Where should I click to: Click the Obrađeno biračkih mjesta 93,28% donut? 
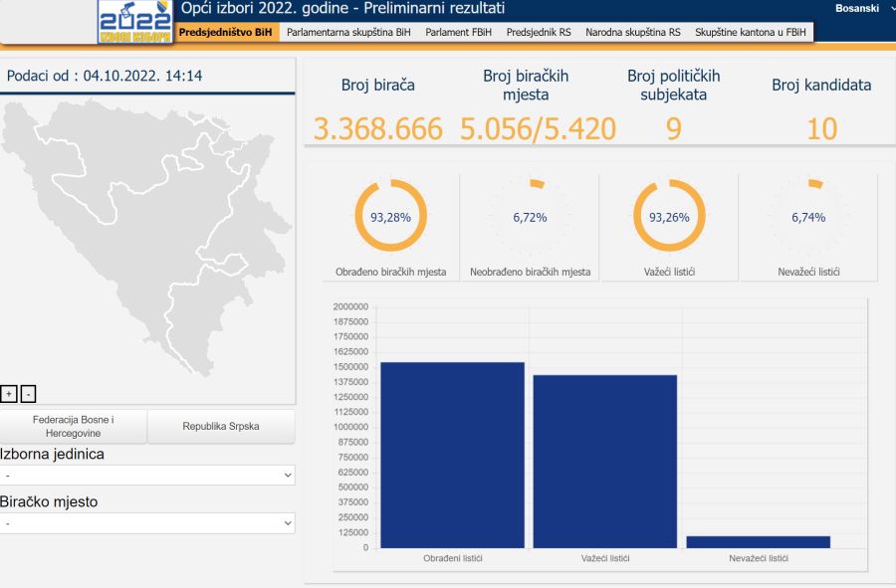click(390, 217)
